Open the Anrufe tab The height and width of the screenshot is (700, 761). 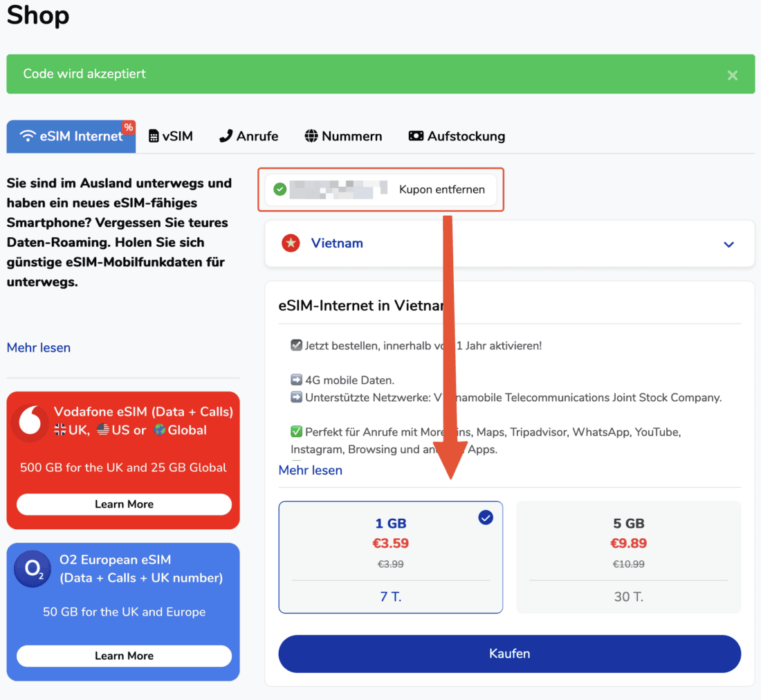pyautogui.click(x=248, y=136)
